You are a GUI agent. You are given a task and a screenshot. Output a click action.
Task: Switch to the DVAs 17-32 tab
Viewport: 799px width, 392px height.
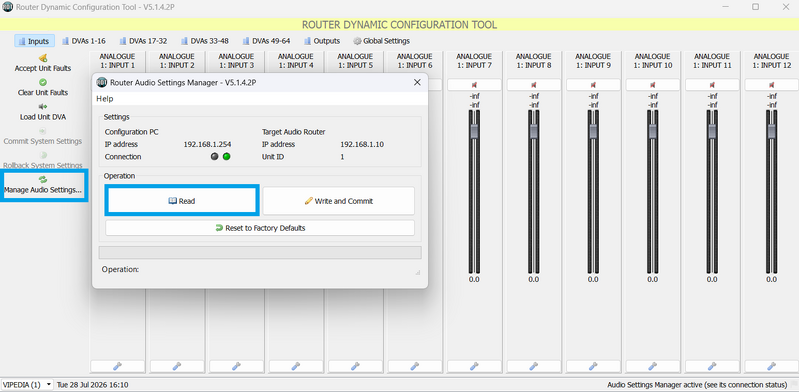pyautogui.click(x=143, y=41)
